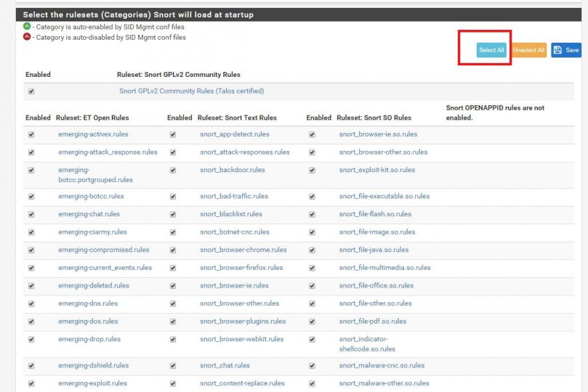Toggle snort_app-detect.rules checkbox
The width and height of the screenshot is (588, 392).
pyautogui.click(x=173, y=134)
